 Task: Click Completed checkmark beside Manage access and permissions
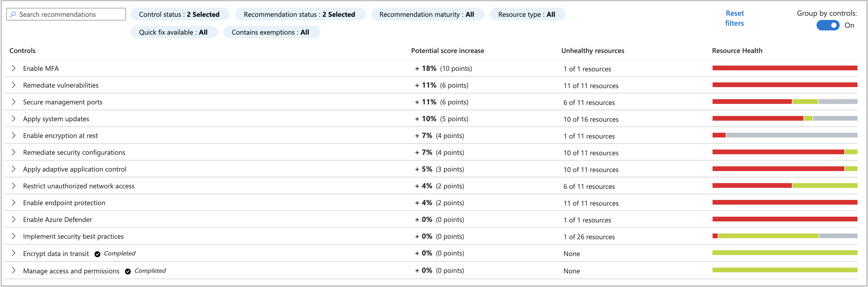tap(128, 272)
